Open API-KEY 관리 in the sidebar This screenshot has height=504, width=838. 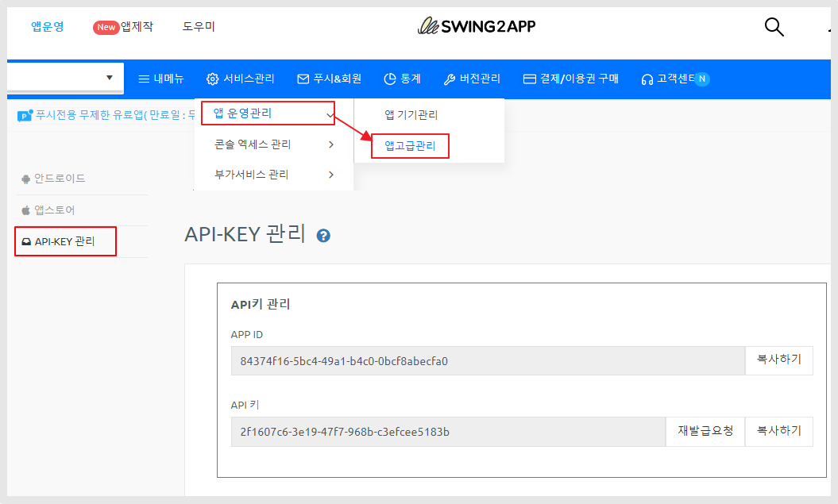pos(64,242)
